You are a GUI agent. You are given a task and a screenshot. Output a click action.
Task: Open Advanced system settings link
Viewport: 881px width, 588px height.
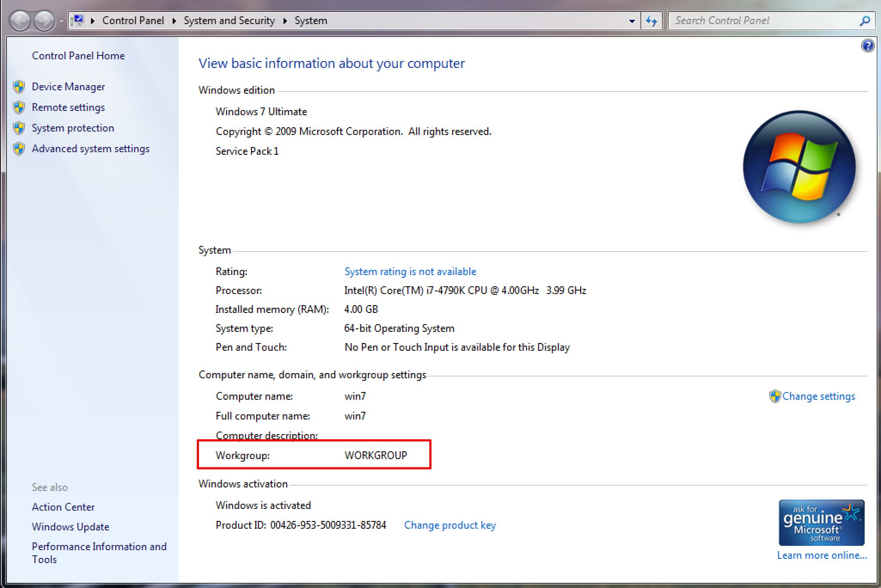tap(91, 149)
